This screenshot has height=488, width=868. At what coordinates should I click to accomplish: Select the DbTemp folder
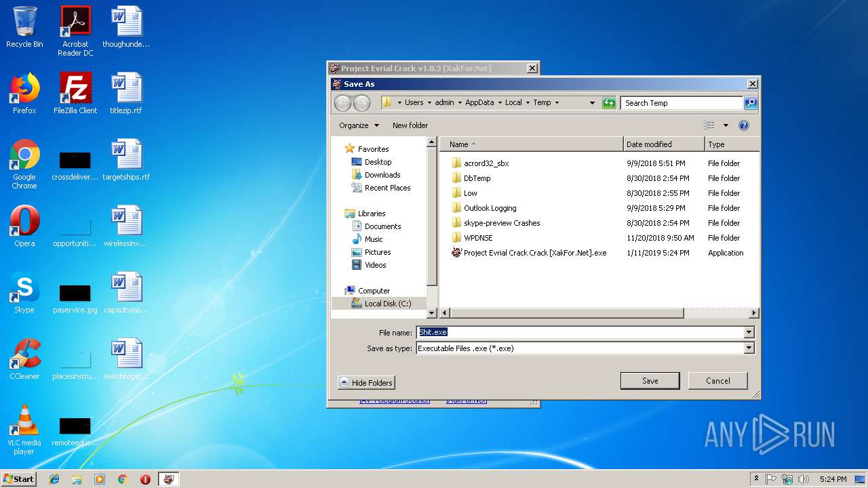click(471, 178)
